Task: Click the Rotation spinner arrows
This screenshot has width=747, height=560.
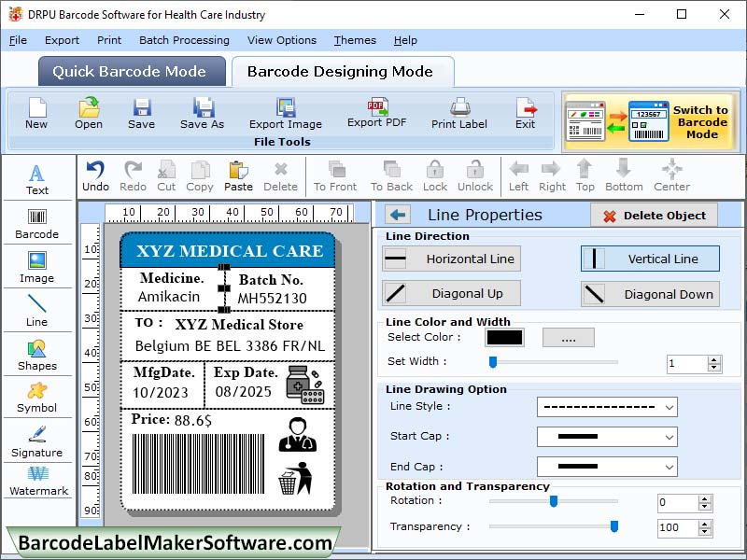Action: 705,503
